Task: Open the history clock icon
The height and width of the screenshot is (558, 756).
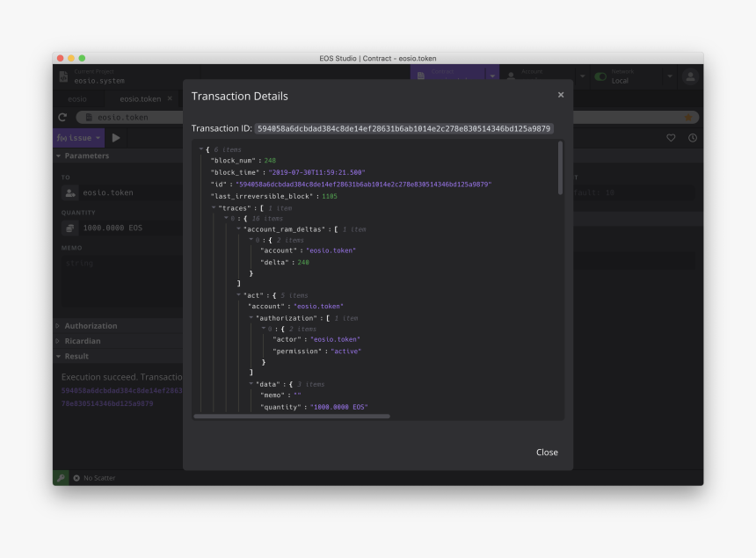Action: (x=692, y=138)
